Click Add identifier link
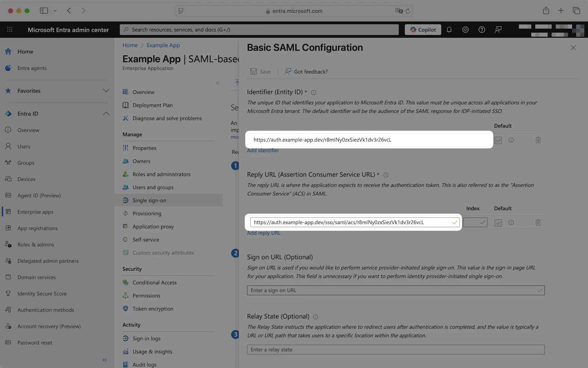Viewport: 588px width, 368px height. point(263,150)
